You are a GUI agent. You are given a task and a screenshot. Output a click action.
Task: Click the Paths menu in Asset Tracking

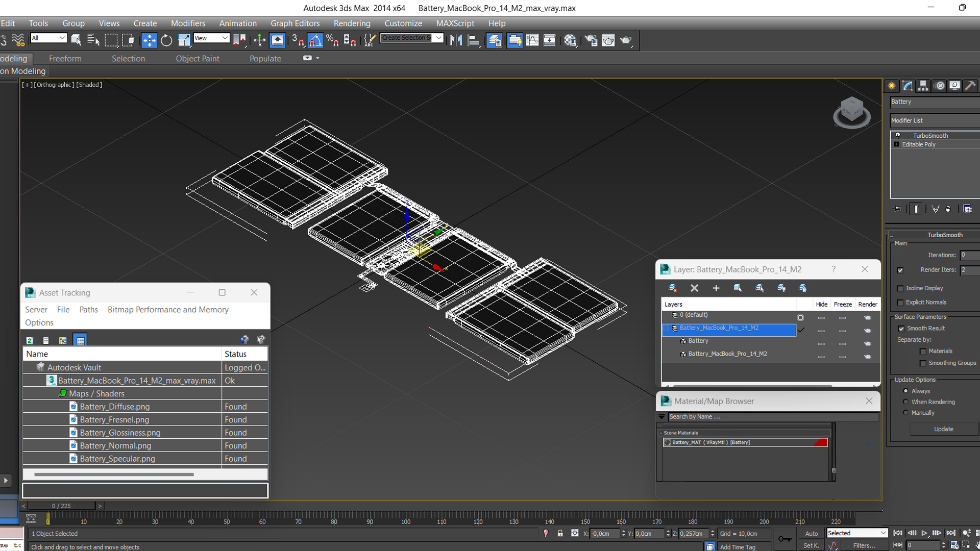click(x=88, y=310)
